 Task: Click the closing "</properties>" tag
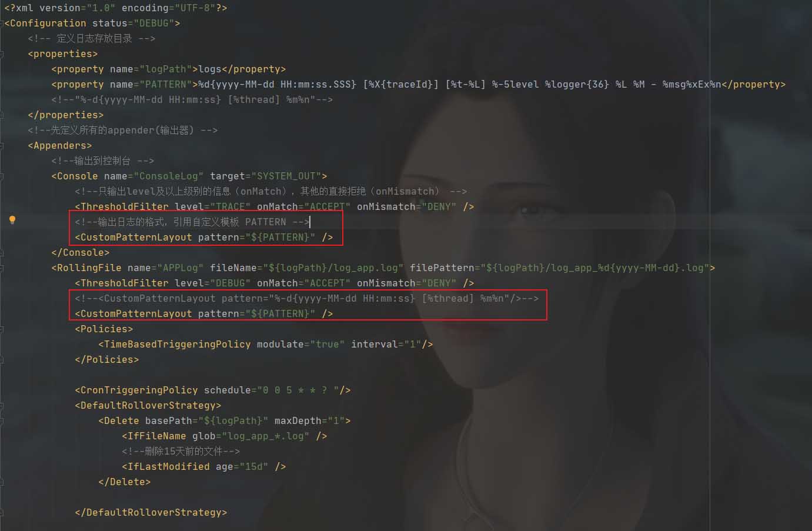(x=66, y=115)
